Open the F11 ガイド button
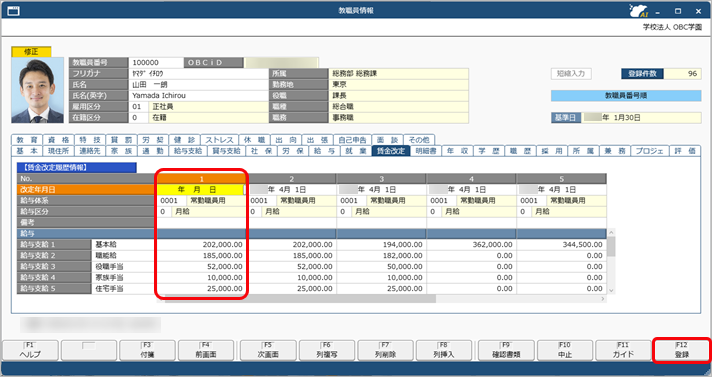The height and width of the screenshot is (377, 712). (623, 350)
